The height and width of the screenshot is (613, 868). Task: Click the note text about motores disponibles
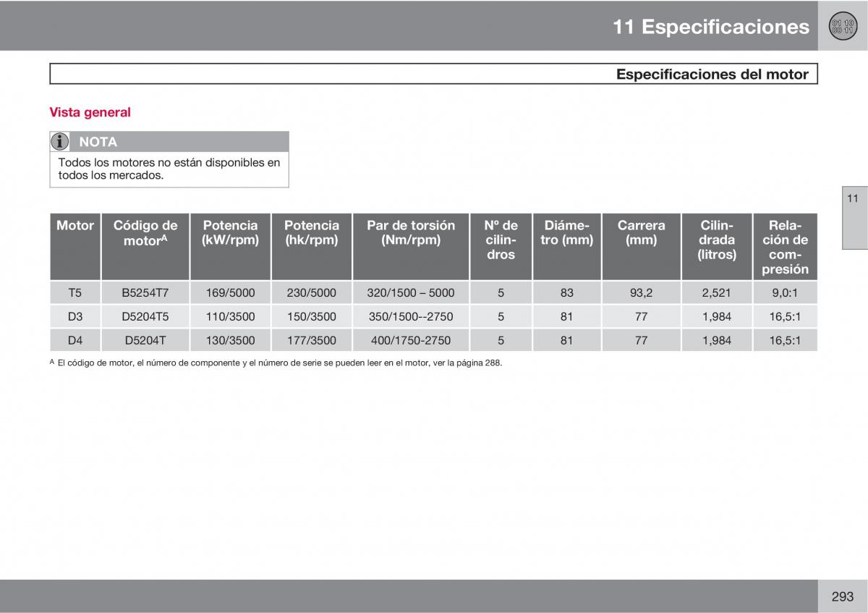pos(169,169)
